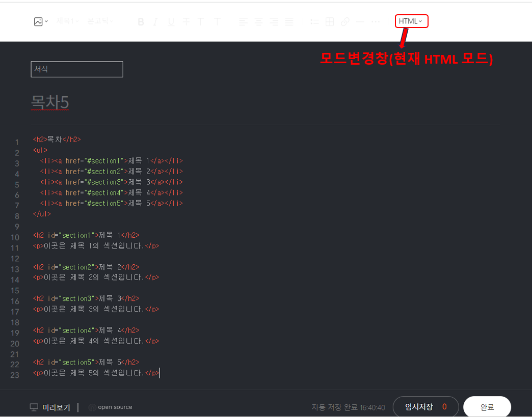Apply bold formatting to text

[x=141, y=21]
